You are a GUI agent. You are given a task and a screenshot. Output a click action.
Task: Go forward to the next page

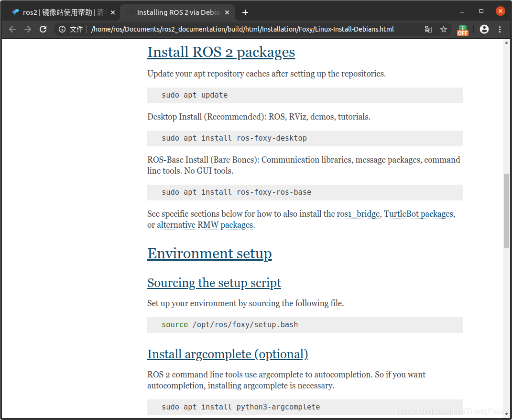point(28,29)
